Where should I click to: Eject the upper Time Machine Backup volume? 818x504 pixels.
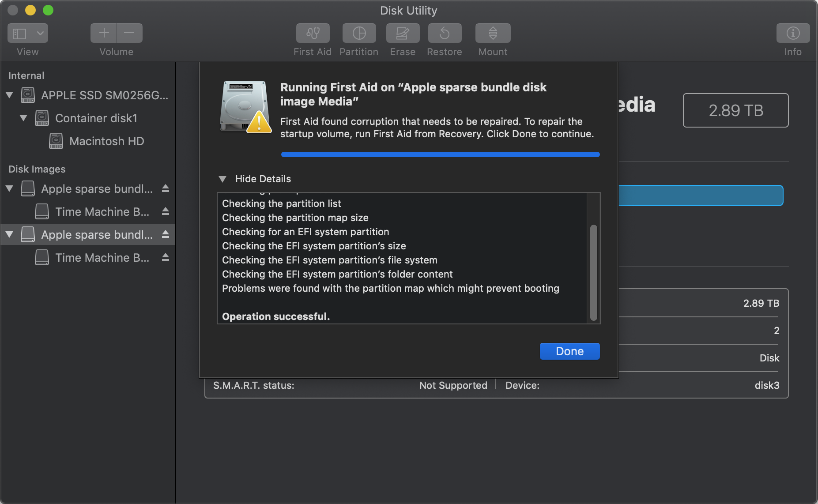(165, 211)
